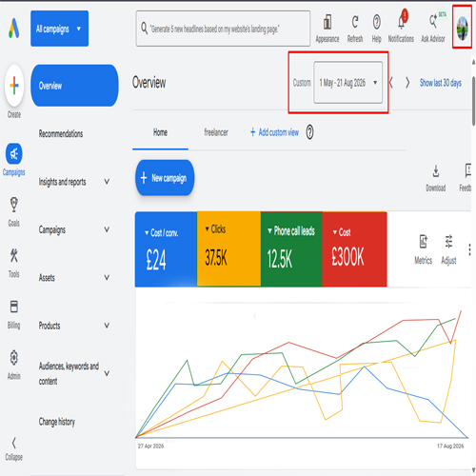This screenshot has width=476, height=476.
Task: Click help icon beside Add custom view
Action: click(309, 132)
